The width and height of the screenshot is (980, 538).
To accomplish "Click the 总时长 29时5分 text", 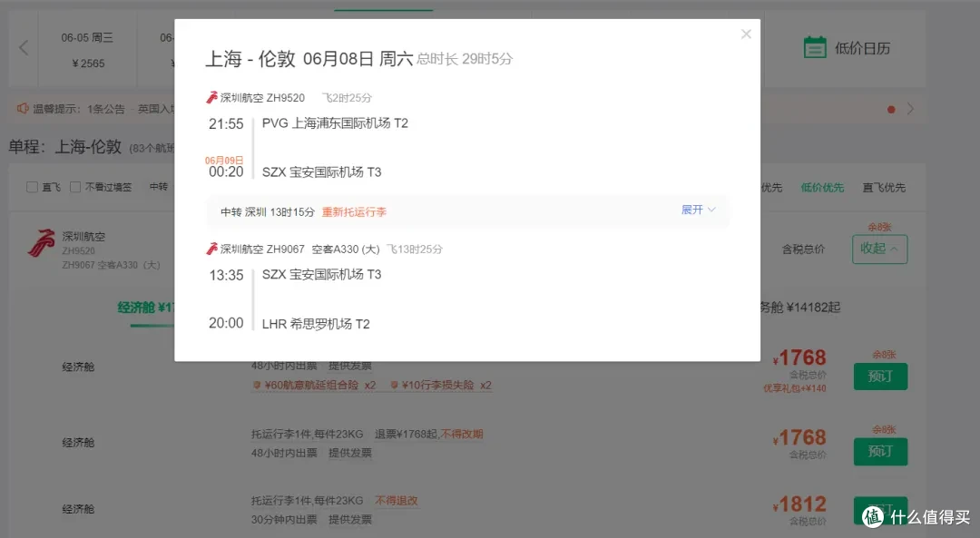I will tap(465, 59).
